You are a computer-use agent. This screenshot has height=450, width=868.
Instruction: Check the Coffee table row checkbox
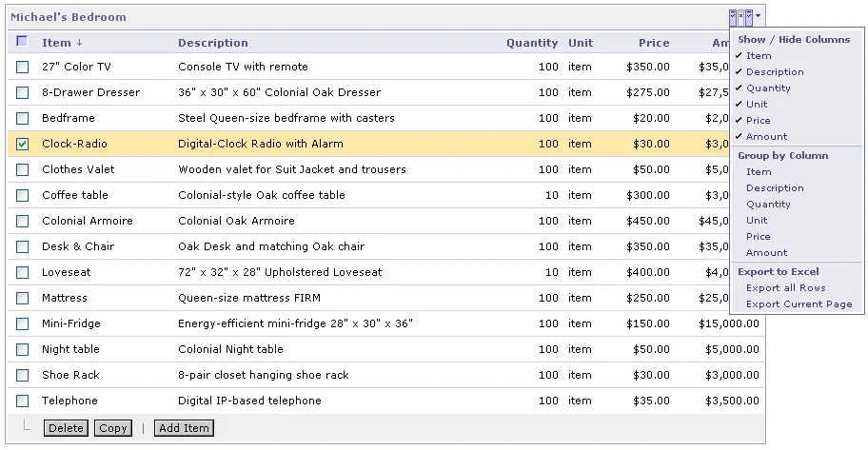23,195
